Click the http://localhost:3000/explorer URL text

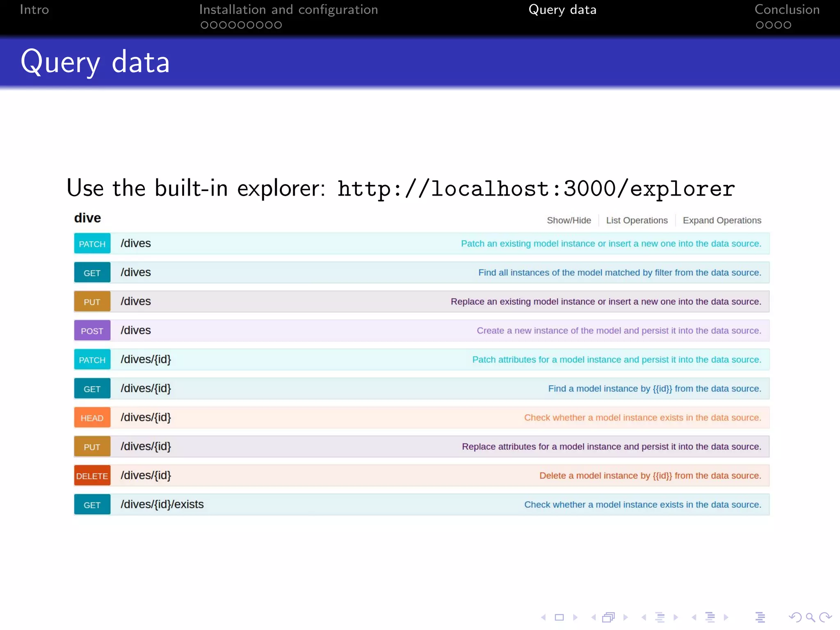coord(536,189)
